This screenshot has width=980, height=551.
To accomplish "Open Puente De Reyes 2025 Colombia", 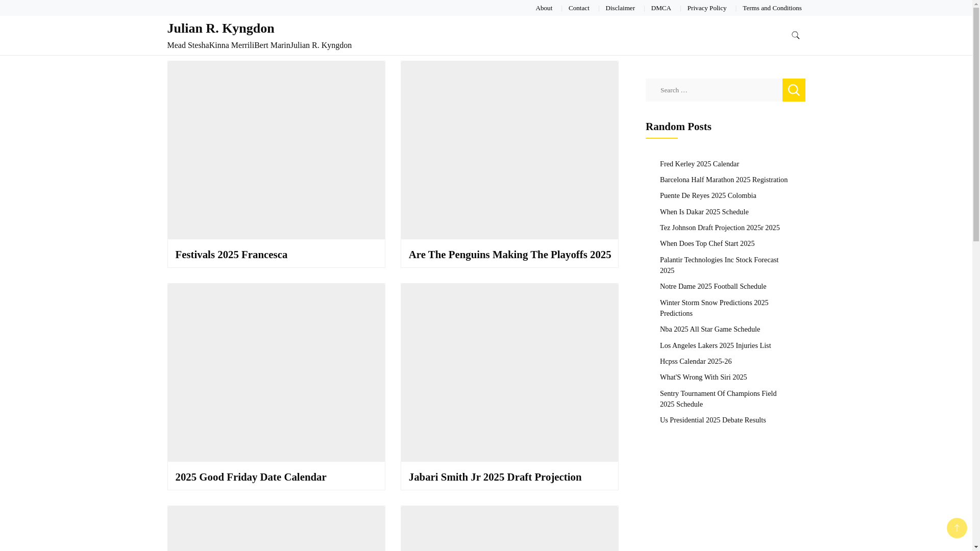I will click(x=707, y=195).
